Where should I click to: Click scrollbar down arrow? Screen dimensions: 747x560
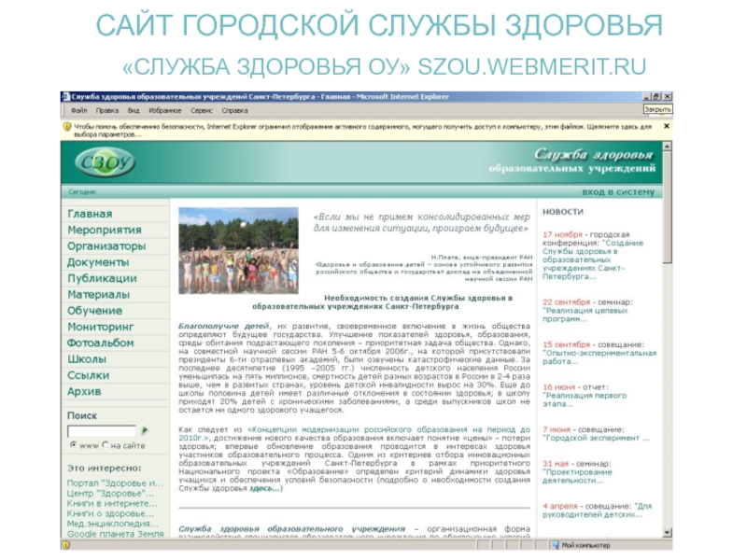tap(668, 532)
